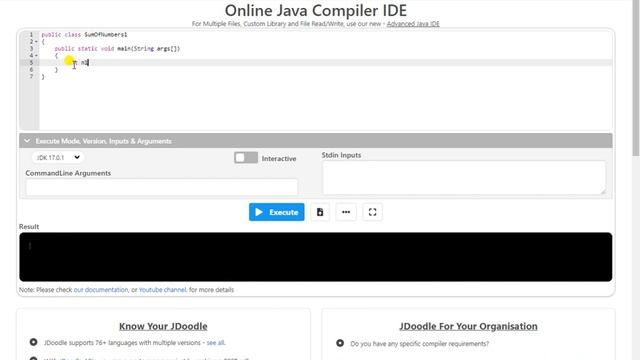Collapse the Execute Mode, Version, Inputs & Arguments section
The height and width of the screenshot is (360, 640).
pyautogui.click(x=316, y=141)
